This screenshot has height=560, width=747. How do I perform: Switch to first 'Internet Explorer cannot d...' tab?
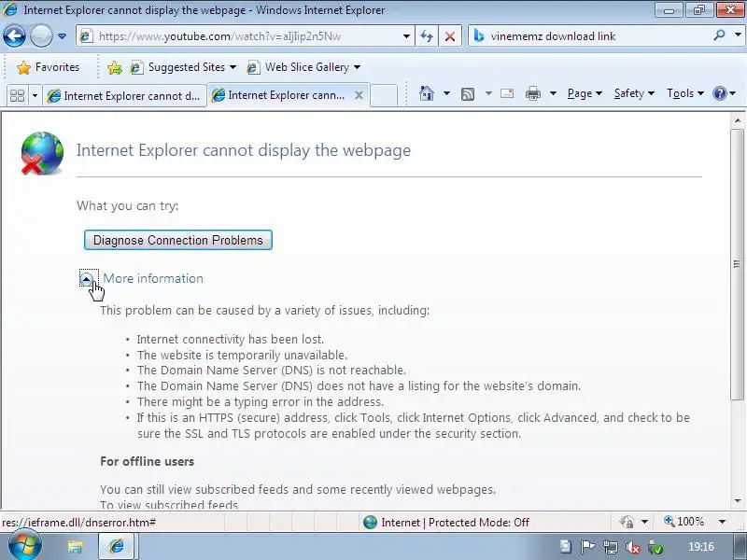125,96
